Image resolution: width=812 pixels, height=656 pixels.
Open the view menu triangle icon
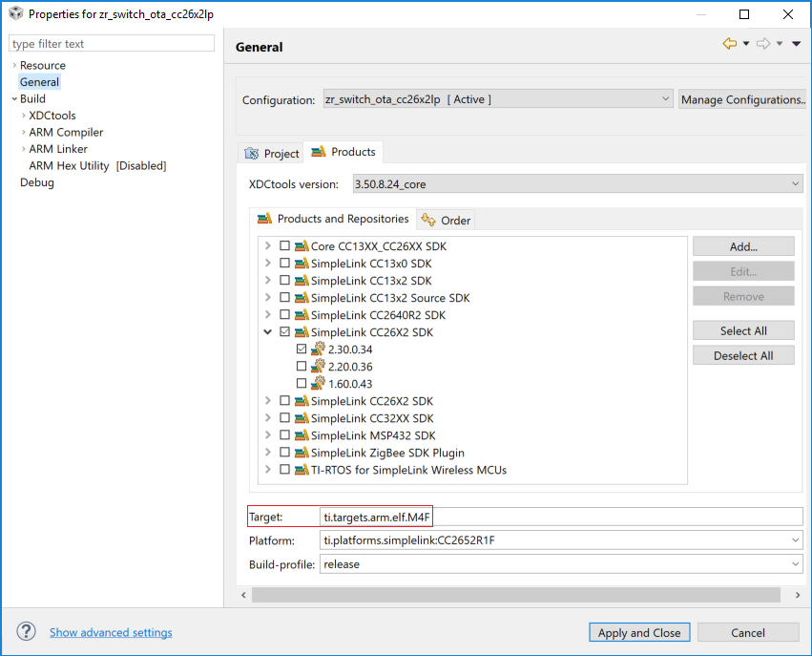796,44
